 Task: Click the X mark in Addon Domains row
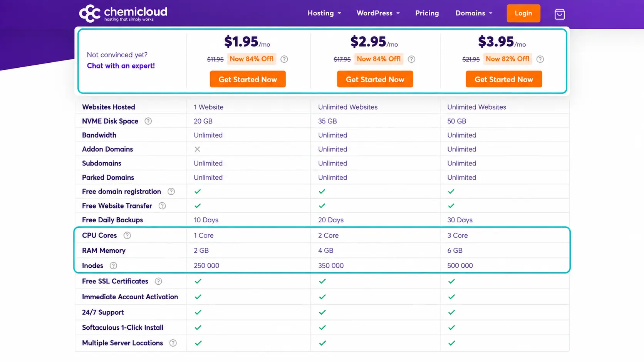(x=197, y=149)
